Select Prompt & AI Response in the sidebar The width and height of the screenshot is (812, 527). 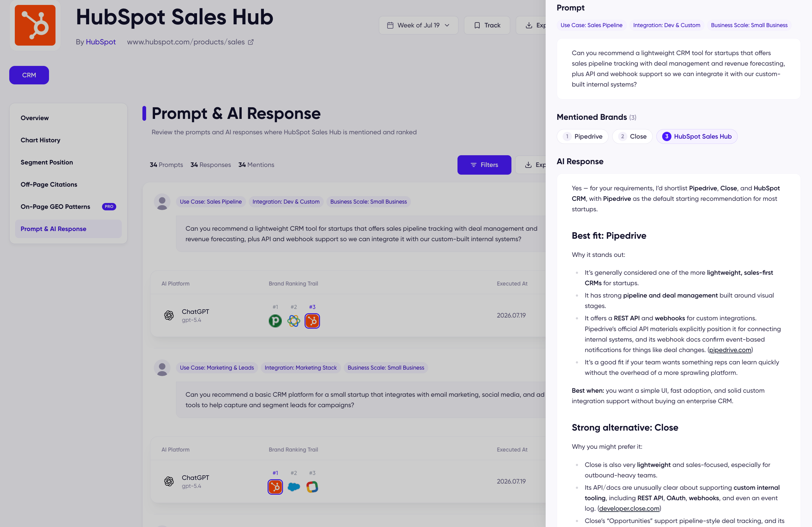[x=68, y=229]
